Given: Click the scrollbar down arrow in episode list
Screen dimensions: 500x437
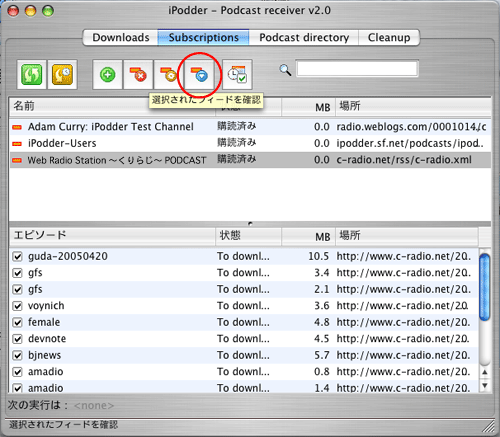Looking at the screenshot, I should click(485, 385).
